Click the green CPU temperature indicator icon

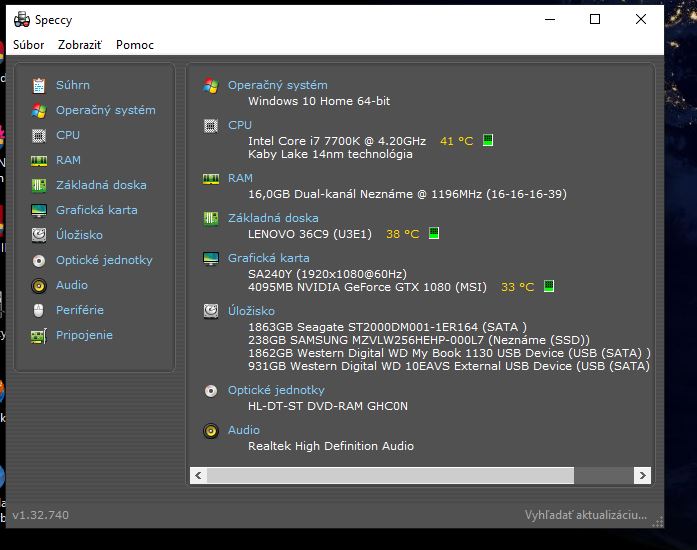coord(488,141)
